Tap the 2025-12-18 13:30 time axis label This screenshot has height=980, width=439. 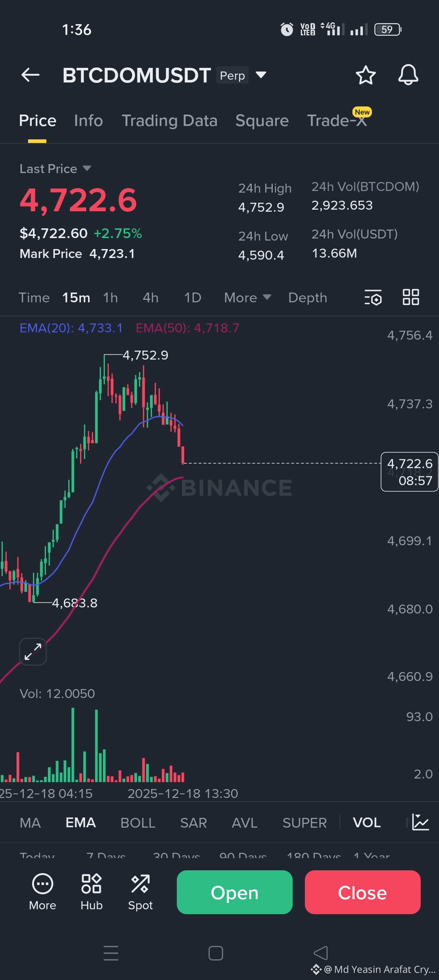click(x=183, y=794)
